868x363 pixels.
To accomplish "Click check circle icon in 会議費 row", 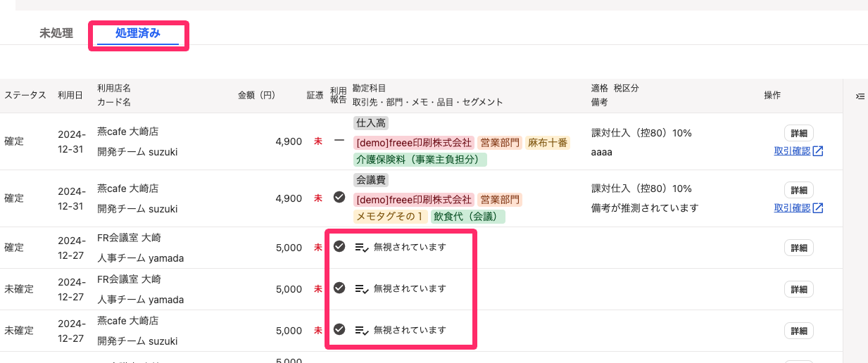I will tap(339, 197).
